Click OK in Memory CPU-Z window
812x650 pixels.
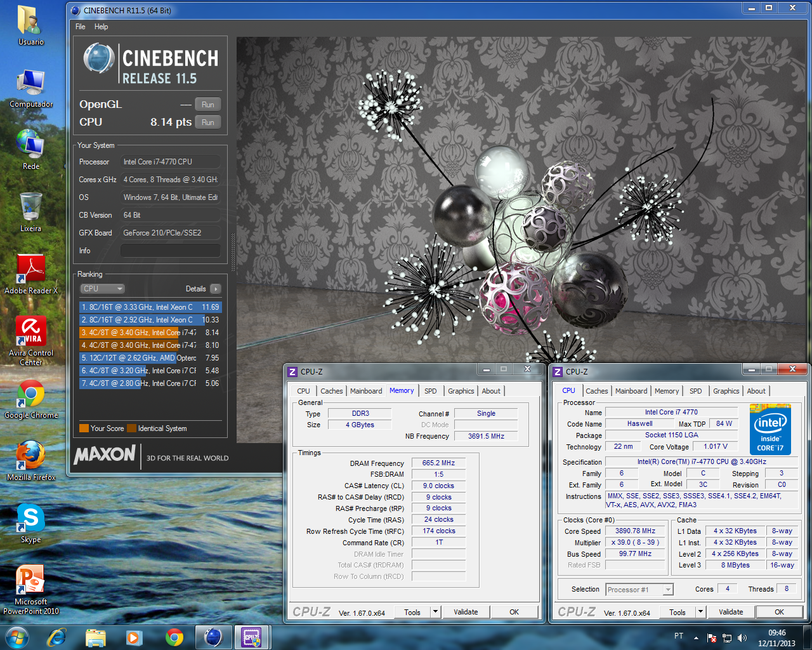[514, 613]
